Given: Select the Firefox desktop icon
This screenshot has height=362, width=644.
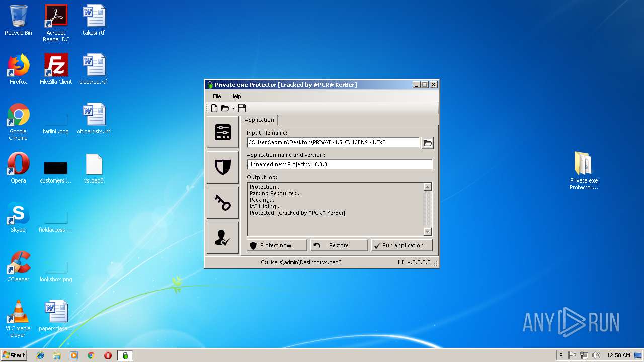Looking at the screenshot, I should pyautogui.click(x=18, y=69).
